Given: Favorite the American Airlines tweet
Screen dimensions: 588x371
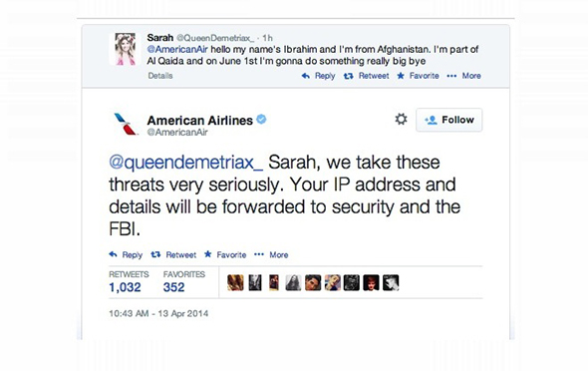Looking at the screenshot, I should click(x=225, y=254).
